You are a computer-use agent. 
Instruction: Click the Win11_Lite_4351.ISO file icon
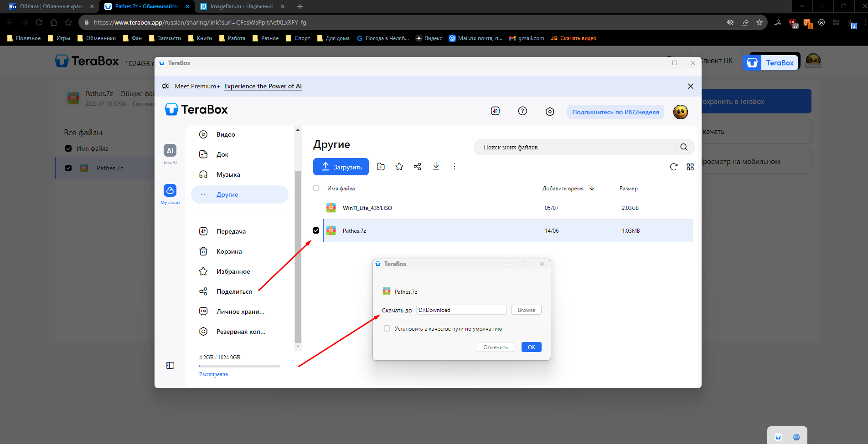coord(331,208)
